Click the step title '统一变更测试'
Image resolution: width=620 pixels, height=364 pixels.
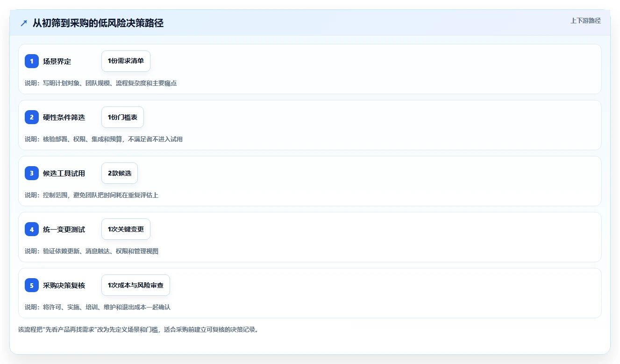64,229
